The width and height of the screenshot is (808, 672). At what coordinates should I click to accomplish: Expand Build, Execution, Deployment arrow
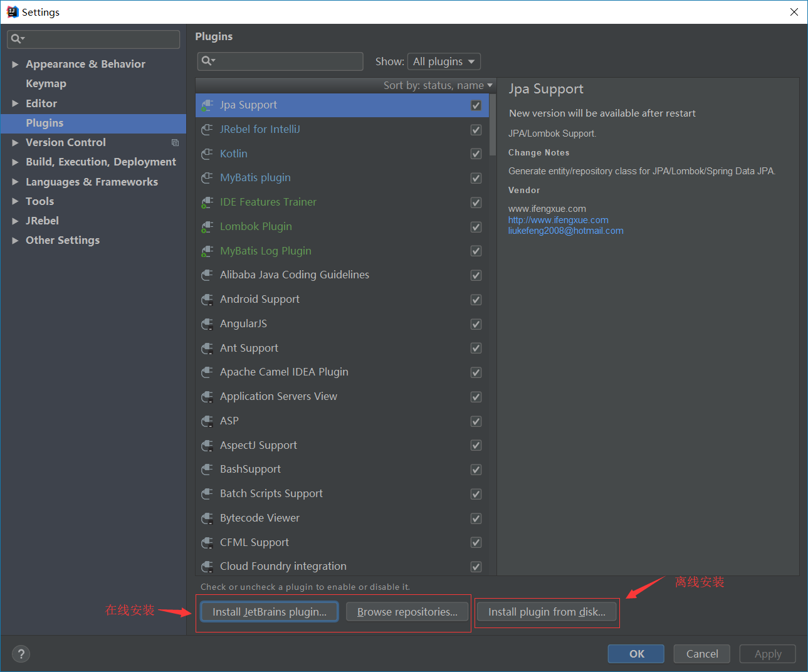tap(15, 162)
